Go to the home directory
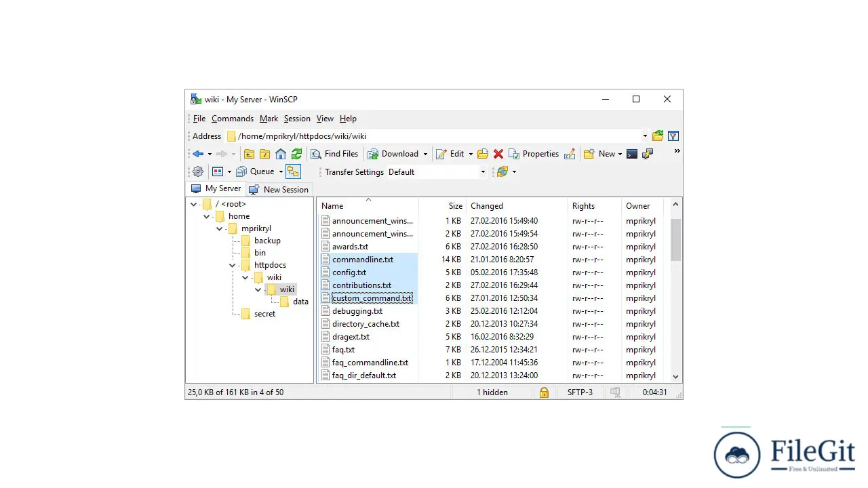 pos(281,154)
